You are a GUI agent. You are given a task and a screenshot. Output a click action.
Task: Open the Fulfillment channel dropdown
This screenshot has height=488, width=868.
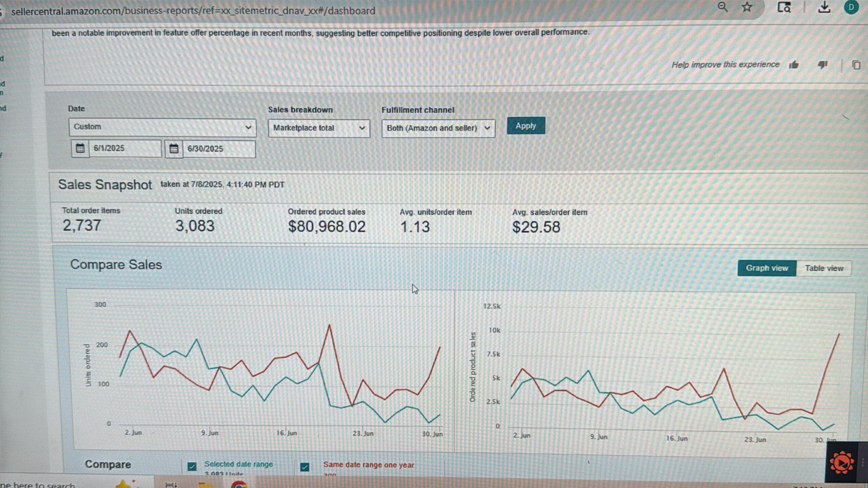click(x=438, y=128)
